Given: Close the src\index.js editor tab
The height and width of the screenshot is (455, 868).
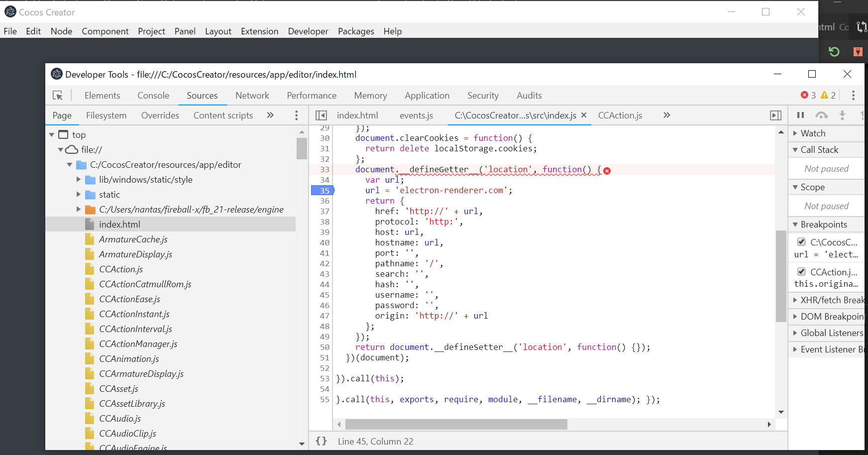Looking at the screenshot, I should 584,115.
